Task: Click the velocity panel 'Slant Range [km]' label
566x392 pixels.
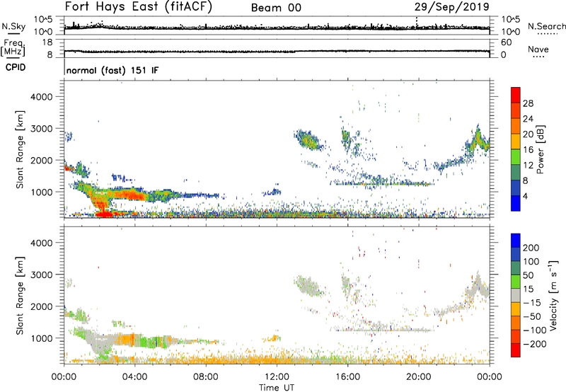Action: click(20, 295)
